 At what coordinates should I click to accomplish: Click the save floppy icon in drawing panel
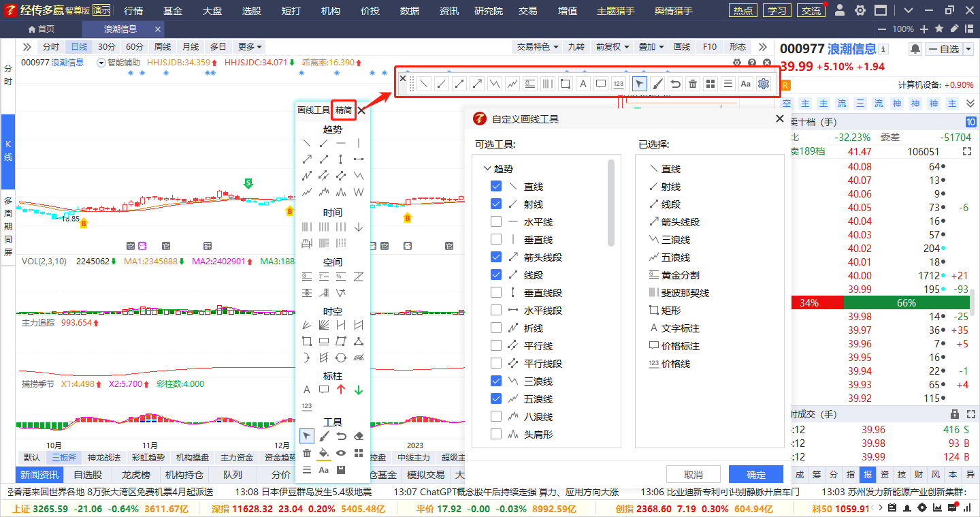tap(342, 470)
